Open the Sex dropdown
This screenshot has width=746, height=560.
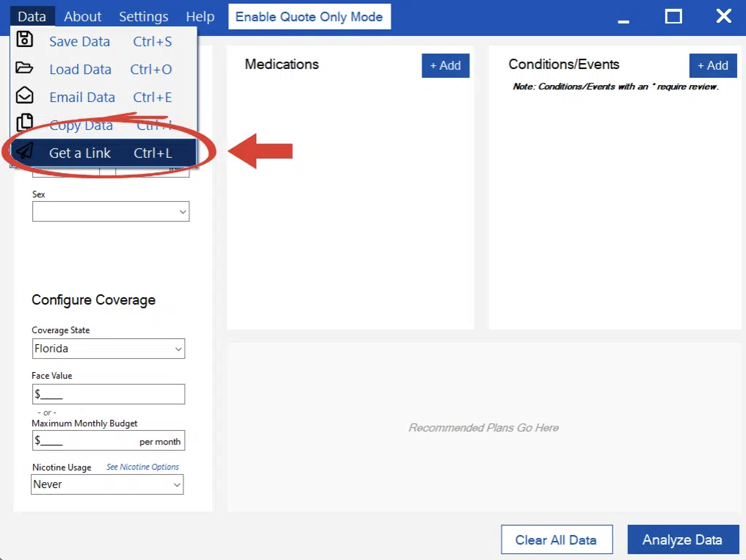coord(111,212)
